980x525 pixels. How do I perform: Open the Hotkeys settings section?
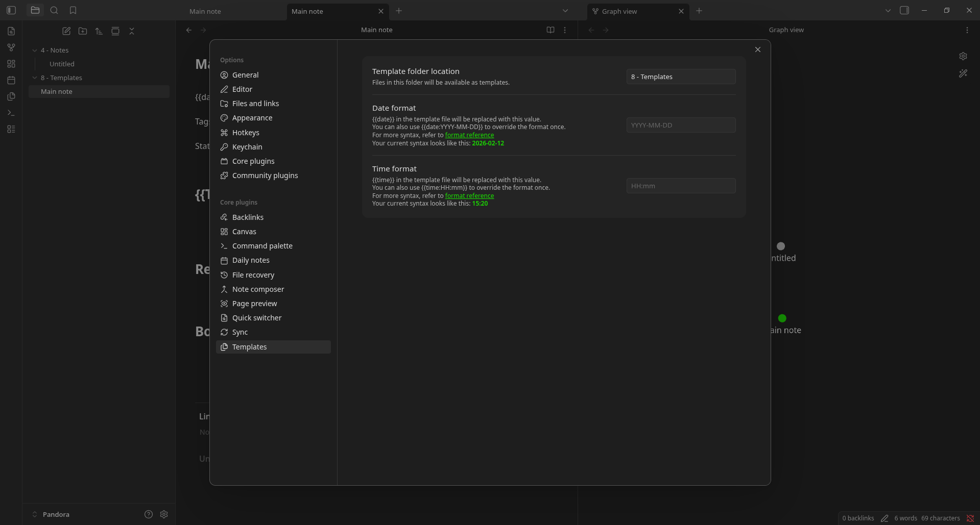(x=246, y=133)
